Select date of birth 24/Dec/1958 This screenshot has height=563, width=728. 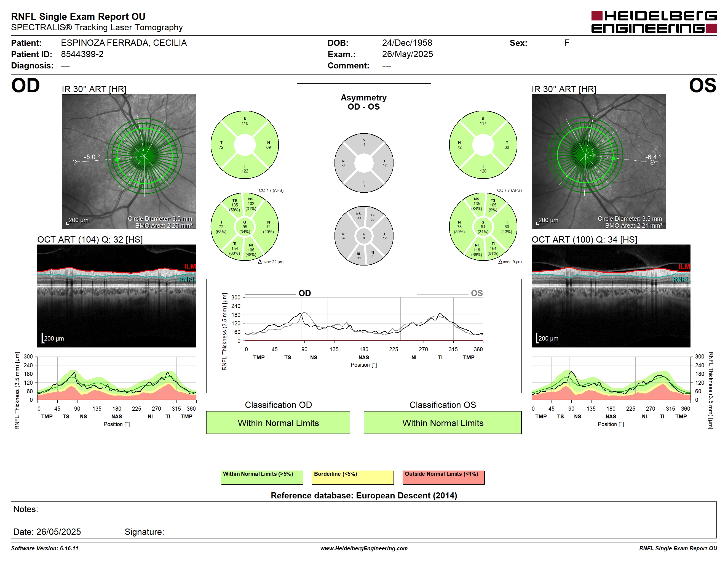(407, 43)
